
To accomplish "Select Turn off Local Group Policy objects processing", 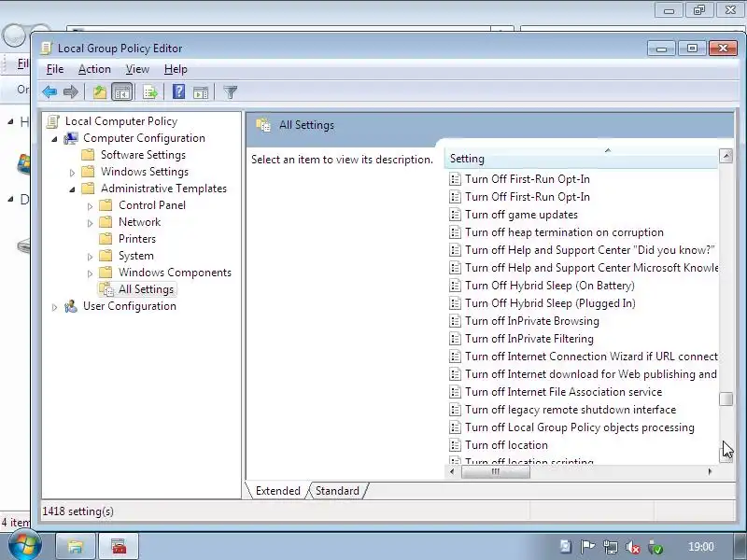I will tap(580, 427).
